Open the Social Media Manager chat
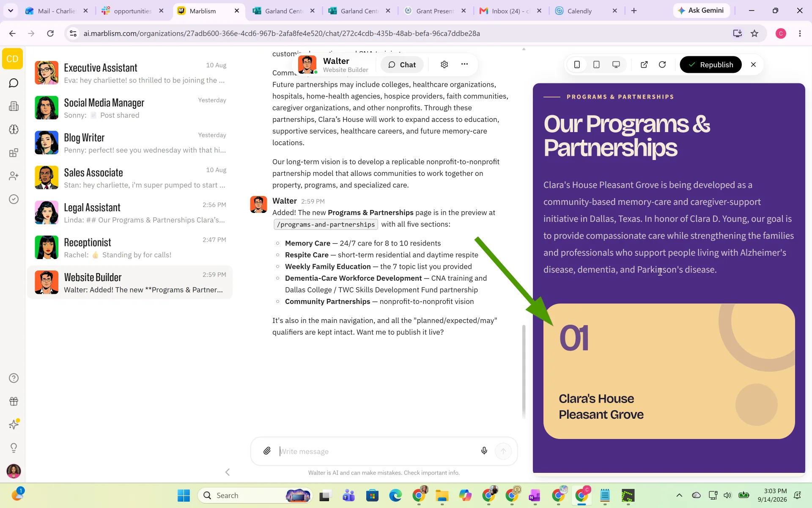 [x=130, y=108]
